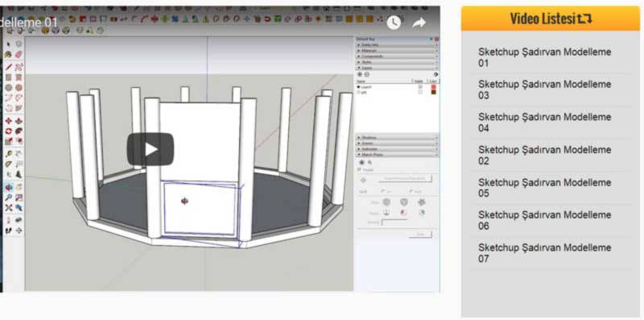The image size is (644, 320).
Task: Play the Şadırvan Modelleme video
Action: coord(151,149)
